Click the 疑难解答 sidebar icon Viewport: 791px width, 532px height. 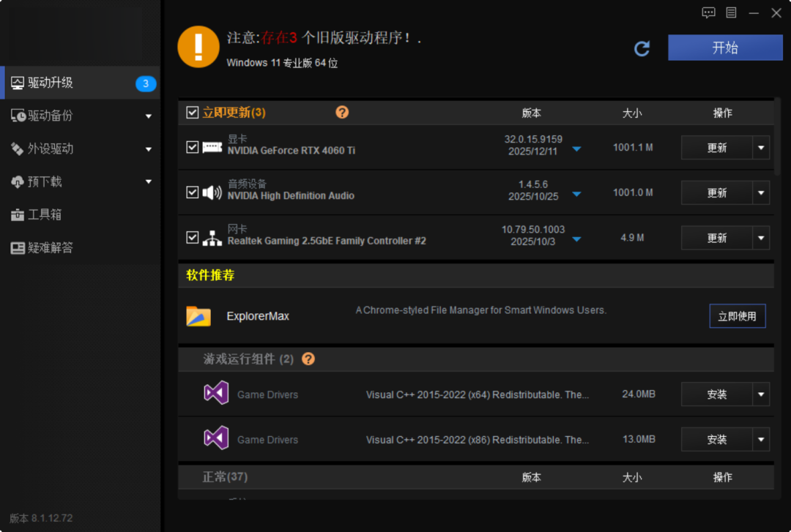click(x=18, y=248)
